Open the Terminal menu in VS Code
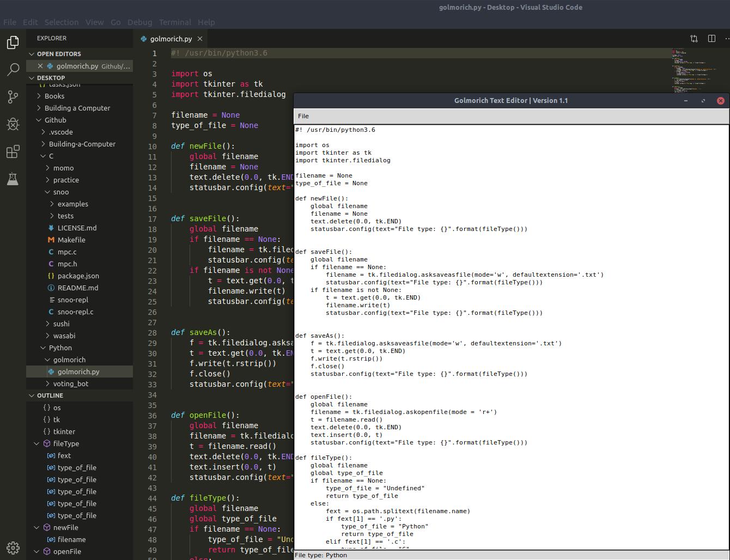The height and width of the screenshot is (560, 730). [174, 22]
